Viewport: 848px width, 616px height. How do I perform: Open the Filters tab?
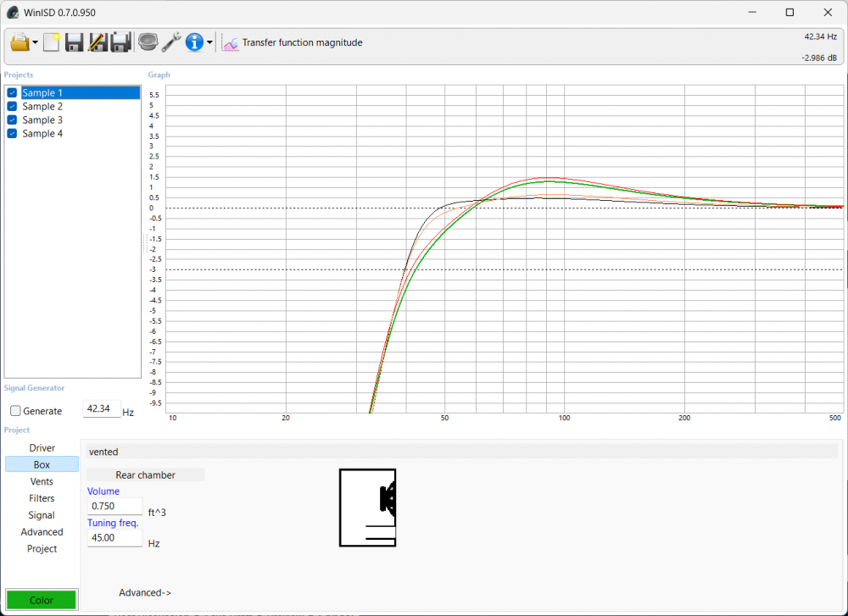[42, 498]
